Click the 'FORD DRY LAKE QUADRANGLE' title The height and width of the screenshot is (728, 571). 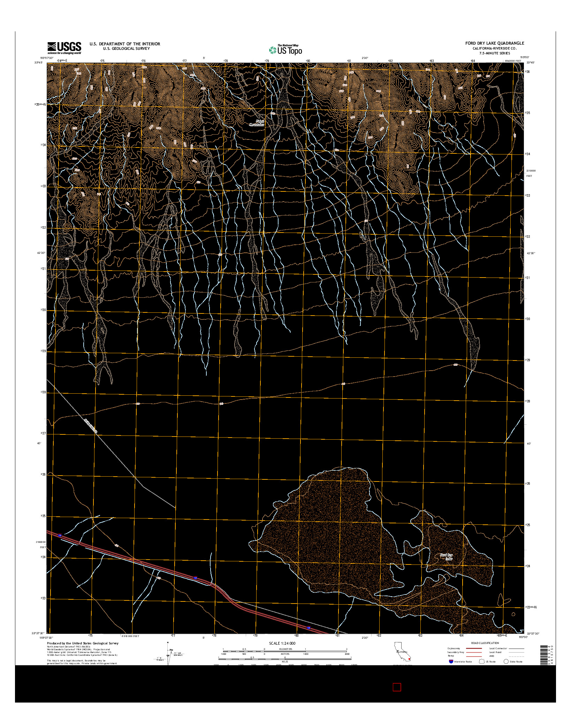coord(495,43)
